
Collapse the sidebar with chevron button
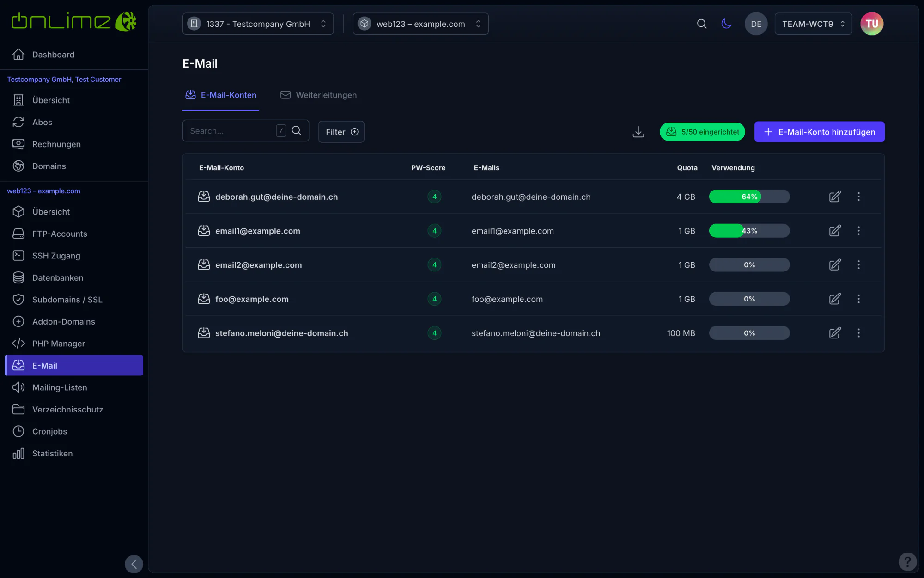(134, 564)
